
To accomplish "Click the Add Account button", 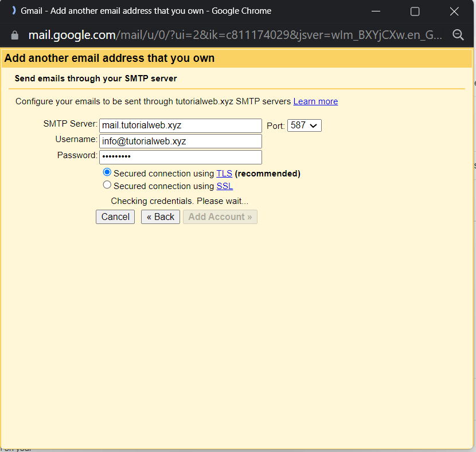I will click(x=220, y=217).
